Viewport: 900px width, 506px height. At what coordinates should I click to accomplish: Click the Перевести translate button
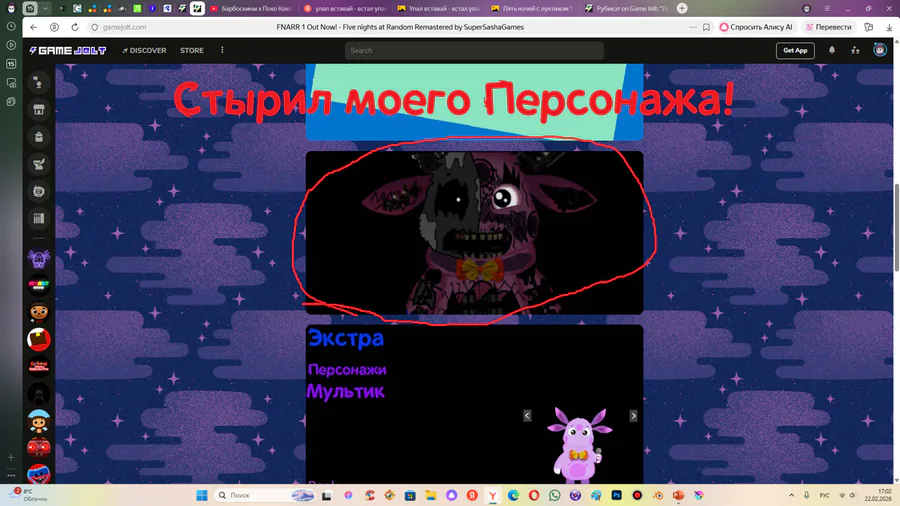tap(828, 27)
